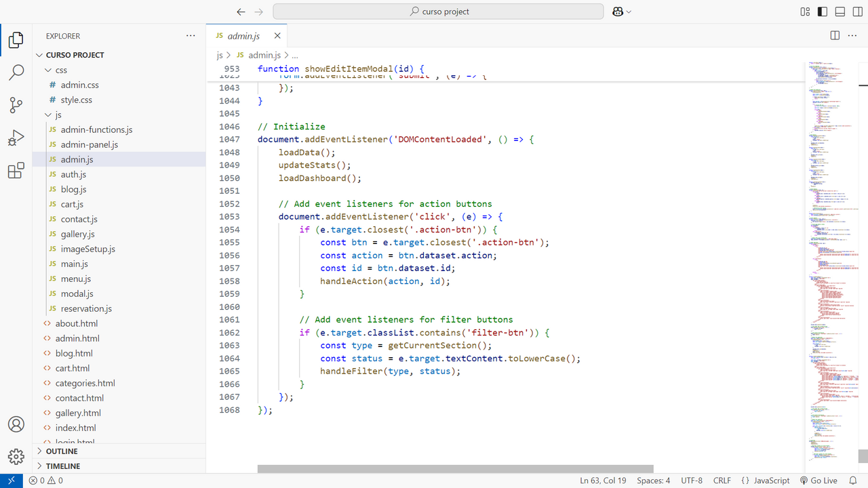Toggle the secondary side bar visibility
This screenshot has height=488, width=868.
click(858, 12)
